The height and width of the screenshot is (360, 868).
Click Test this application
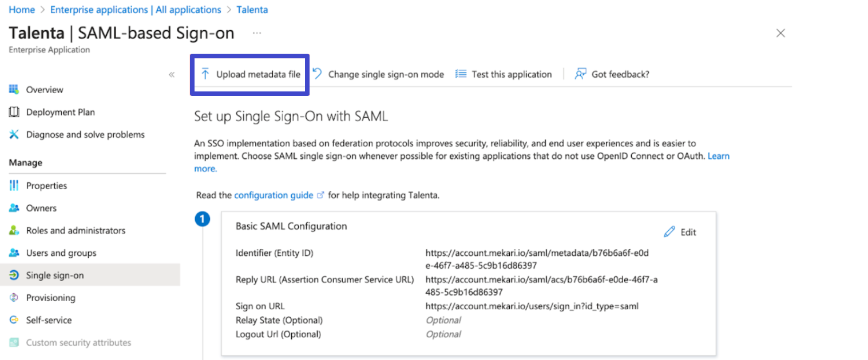504,74
